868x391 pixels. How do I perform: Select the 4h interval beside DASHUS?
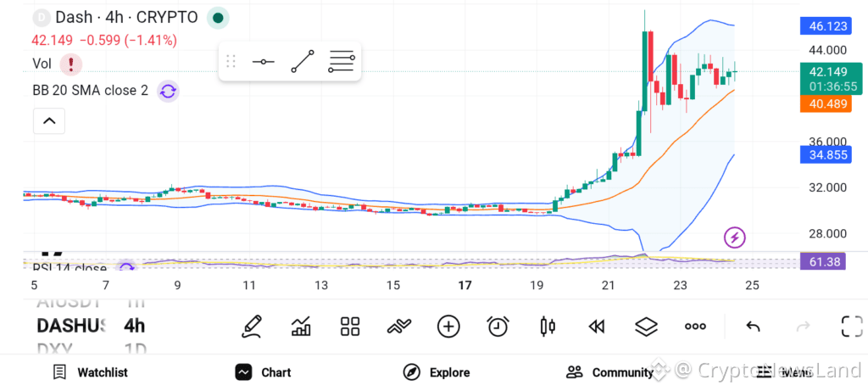135,326
